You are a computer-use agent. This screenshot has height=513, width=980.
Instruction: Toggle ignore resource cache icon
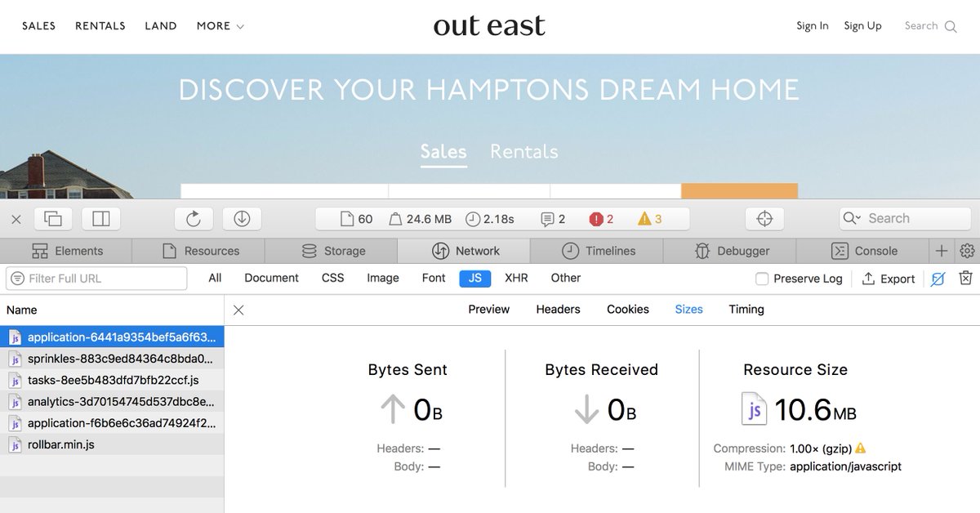(x=938, y=279)
